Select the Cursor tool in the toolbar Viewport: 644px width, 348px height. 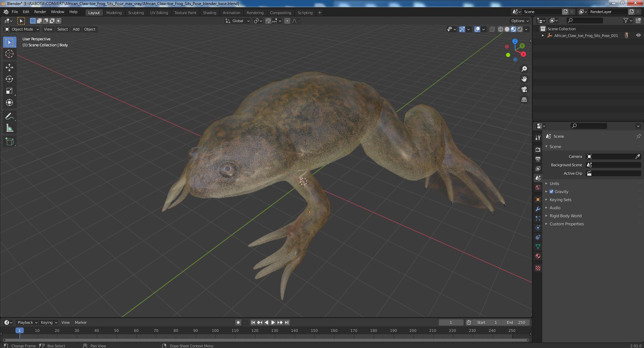point(9,54)
